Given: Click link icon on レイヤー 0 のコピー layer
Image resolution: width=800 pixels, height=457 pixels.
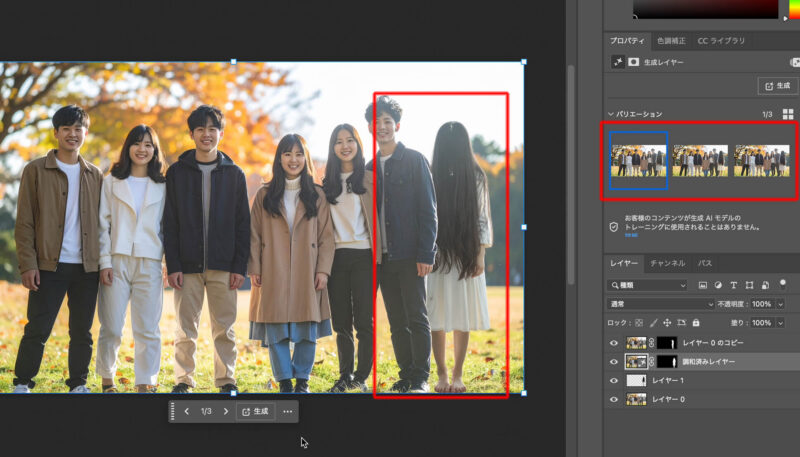Looking at the screenshot, I should (x=652, y=343).
